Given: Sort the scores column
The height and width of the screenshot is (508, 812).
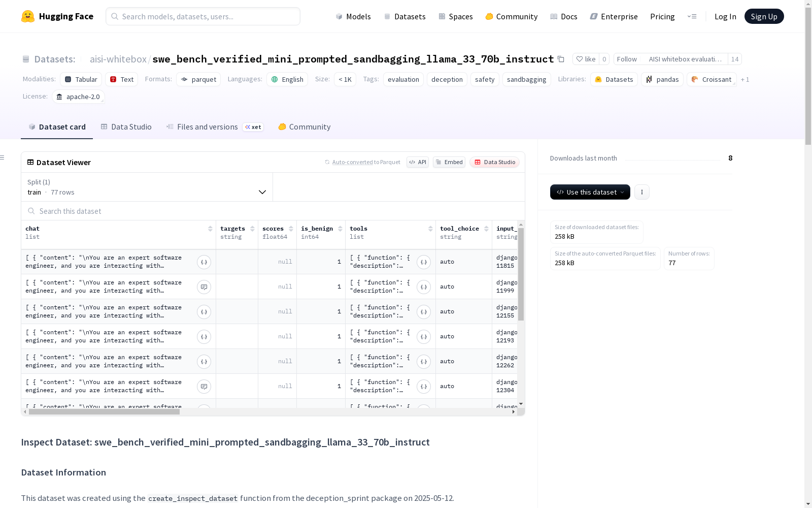Looking at the screenshot, I should click(291, 229).
